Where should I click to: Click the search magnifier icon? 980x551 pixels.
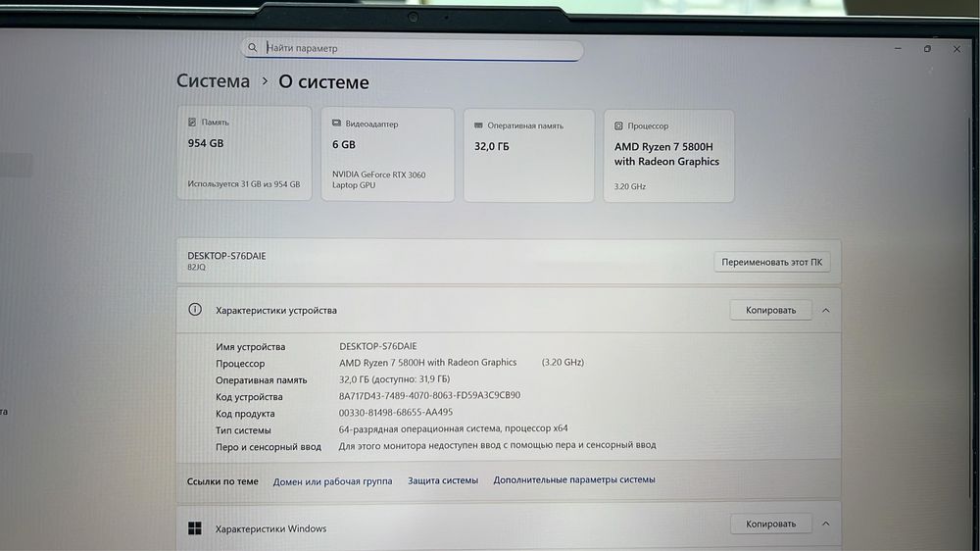253,47
